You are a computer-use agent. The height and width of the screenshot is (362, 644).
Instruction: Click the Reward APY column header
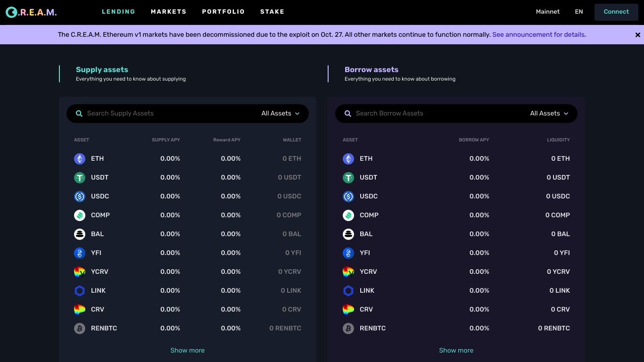227,140
